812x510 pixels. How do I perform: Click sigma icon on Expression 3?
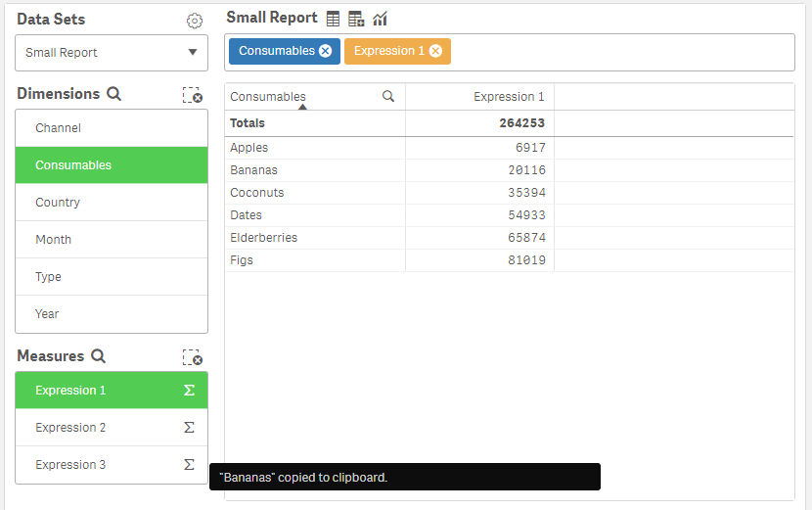[189, 465]
